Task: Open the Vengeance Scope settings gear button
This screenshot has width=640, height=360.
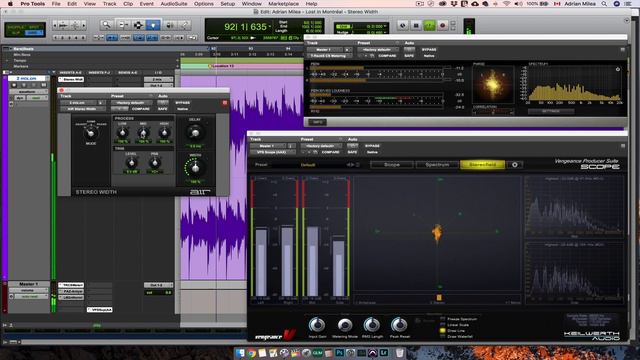Action: [515, 164]
